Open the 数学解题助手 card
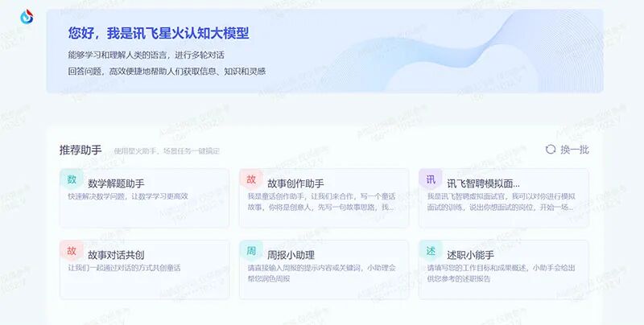This screenshot has width=644, height=325. click(x=145, y=198)
